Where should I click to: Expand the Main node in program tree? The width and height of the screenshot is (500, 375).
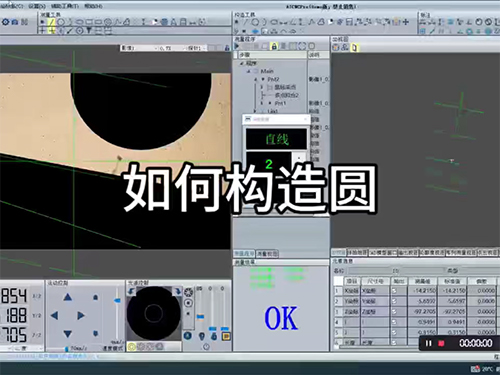pyautogui.click(x=248, y=71)
